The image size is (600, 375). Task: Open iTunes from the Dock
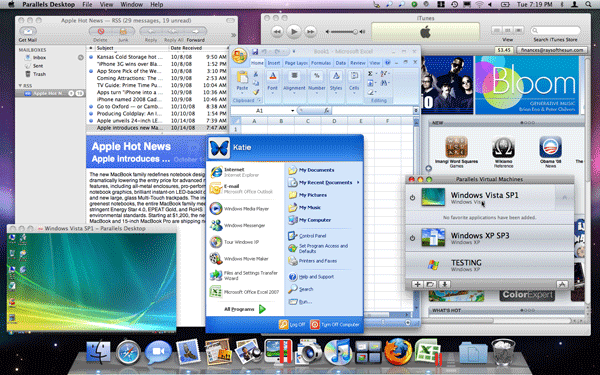click(338, 352)
